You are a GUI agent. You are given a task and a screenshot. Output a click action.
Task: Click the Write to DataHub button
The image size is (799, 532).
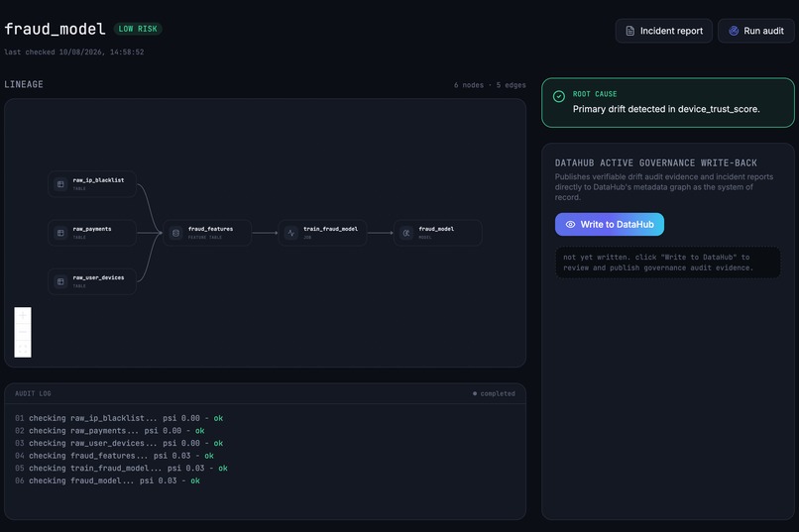[x=609, y=225]
